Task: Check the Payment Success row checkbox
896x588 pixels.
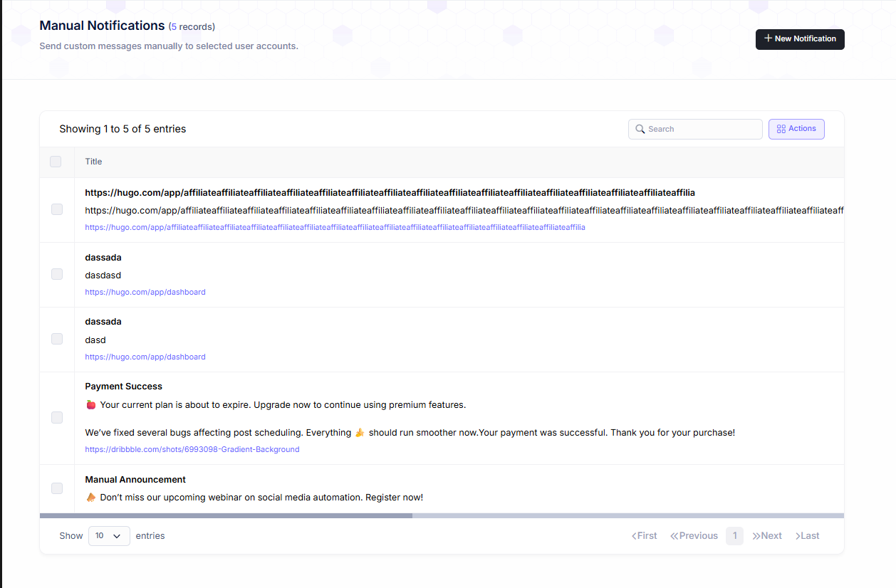Action: (x=57, y=418)
